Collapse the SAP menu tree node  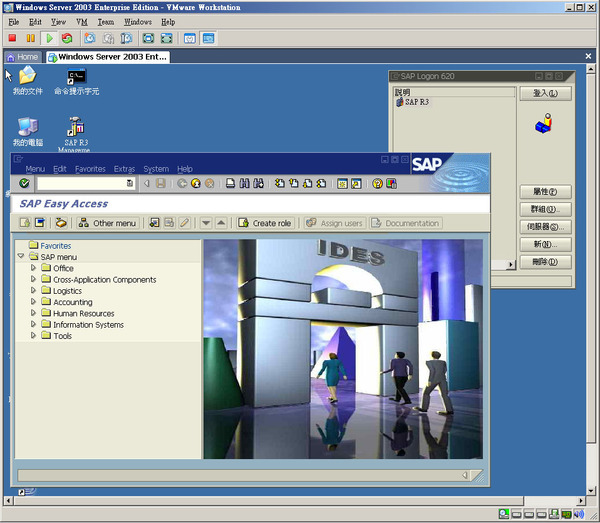[21, 256]
